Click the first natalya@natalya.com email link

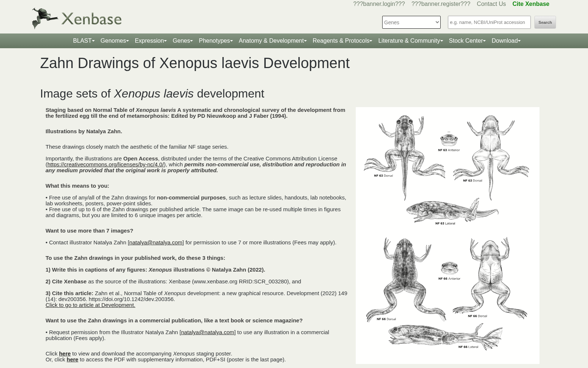[156, 242]
